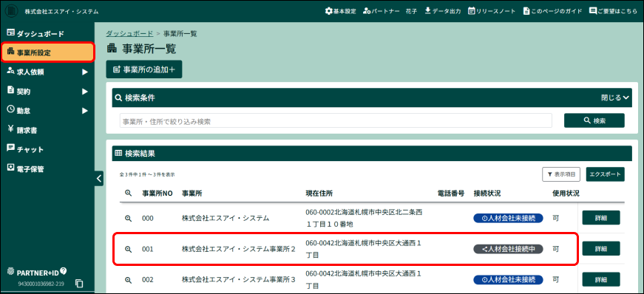Open 詳細 for office 002

(x=601, y=280)
